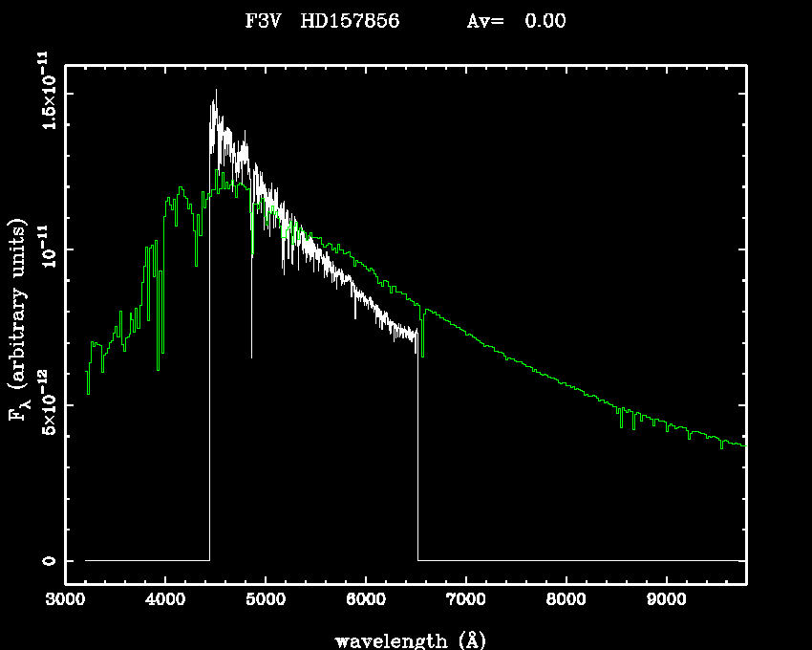The width and height of the screenshot is (812, 650).
Task: Click the 4000 wavelength tick label
Action: pyautogui.click(x=165, y=601)
